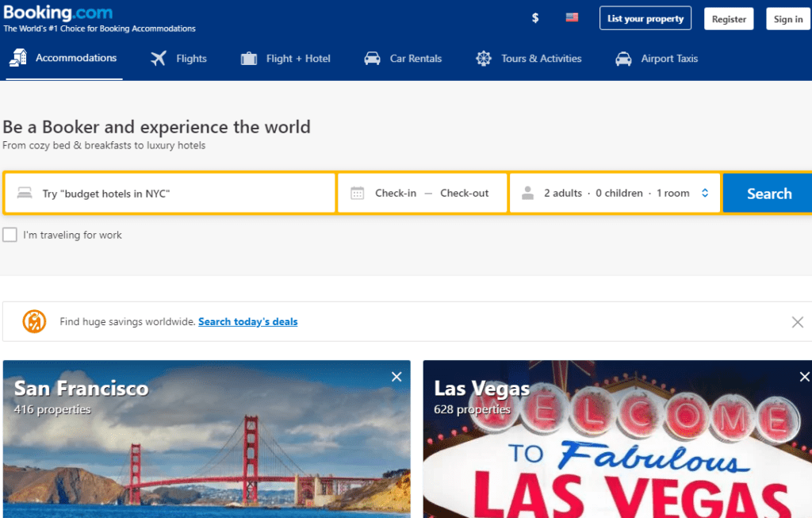This screenshot has height=518, width=812.
Task: Switch to the Flights tab
Action: click(178, 59)
